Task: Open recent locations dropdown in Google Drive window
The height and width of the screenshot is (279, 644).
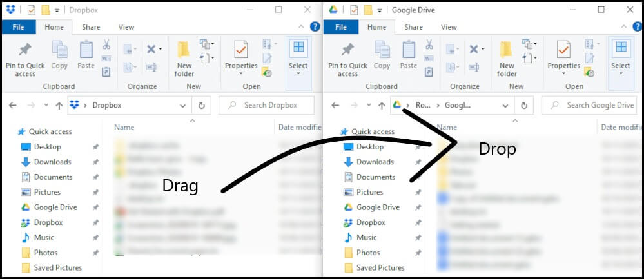Action: coord(367,106)
